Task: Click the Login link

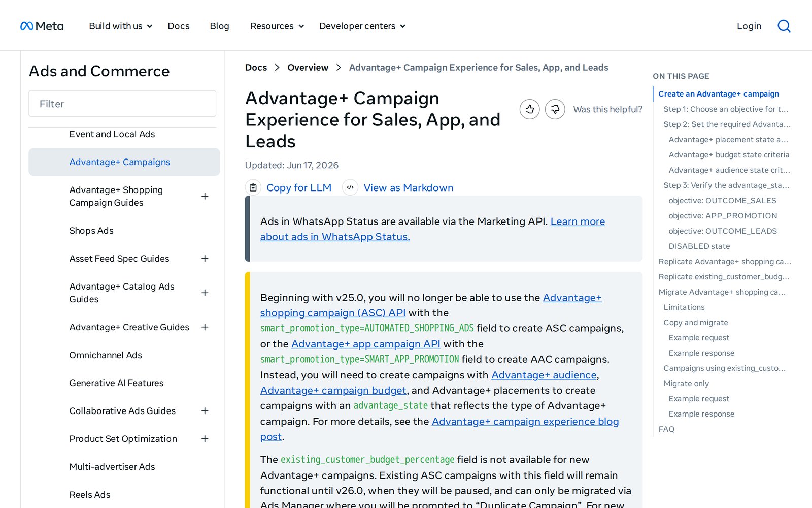Action: pyautogui.click(x=749, y=26)
